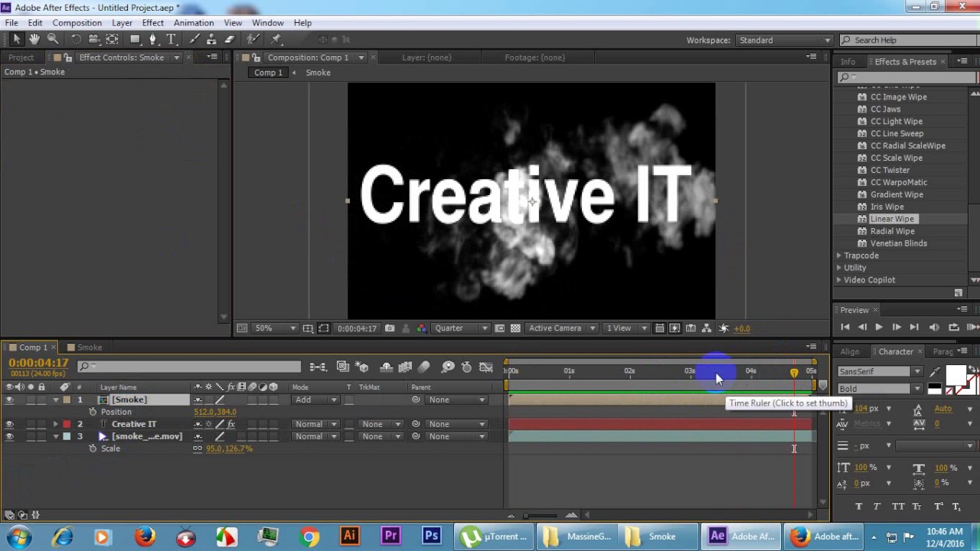
Task: Click the Take Snapshot camera icon
Action: [390, 328]
